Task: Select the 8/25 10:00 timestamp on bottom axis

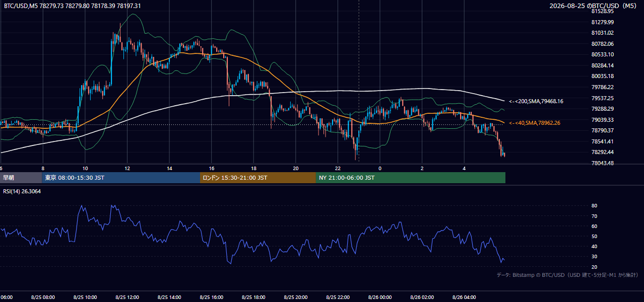Action: (85, 297)
